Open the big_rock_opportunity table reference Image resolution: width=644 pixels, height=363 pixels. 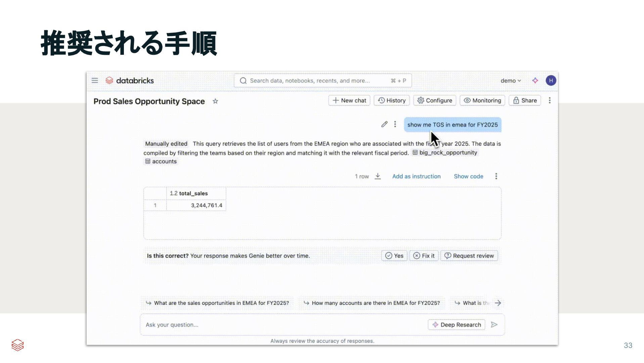tap(445, 153)
